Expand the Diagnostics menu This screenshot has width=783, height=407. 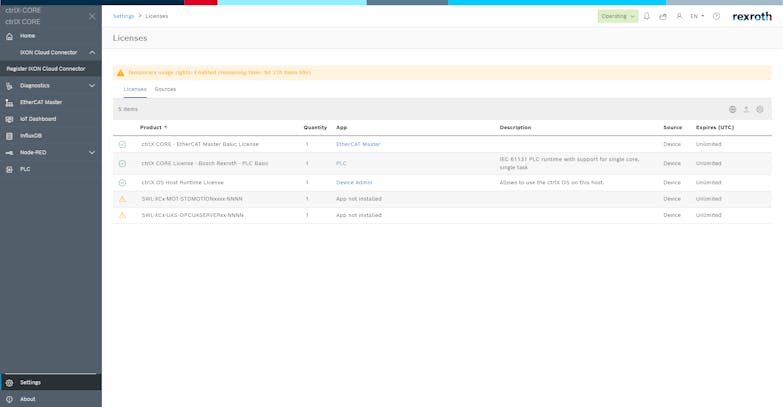[92, 86]
